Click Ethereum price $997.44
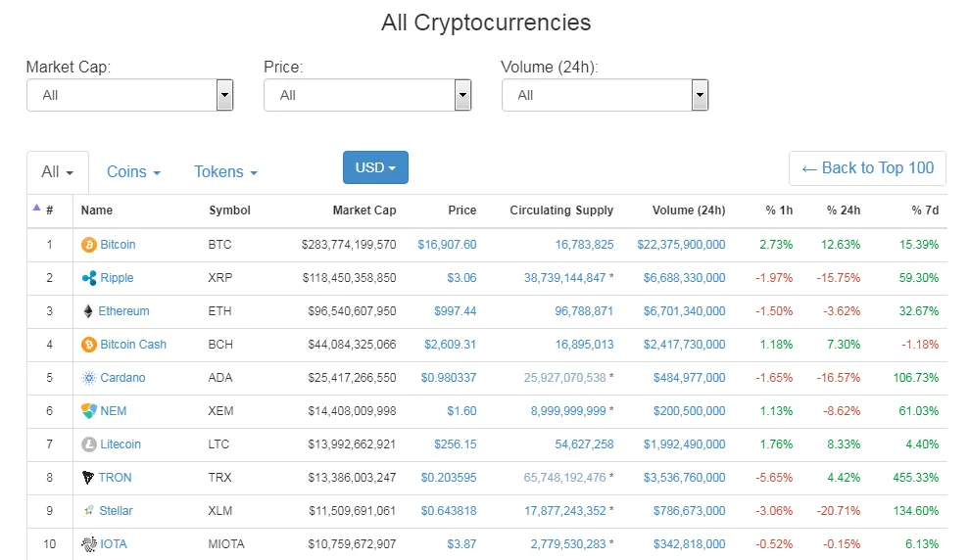This screenshot has width=969, height=560. point(455,311)
